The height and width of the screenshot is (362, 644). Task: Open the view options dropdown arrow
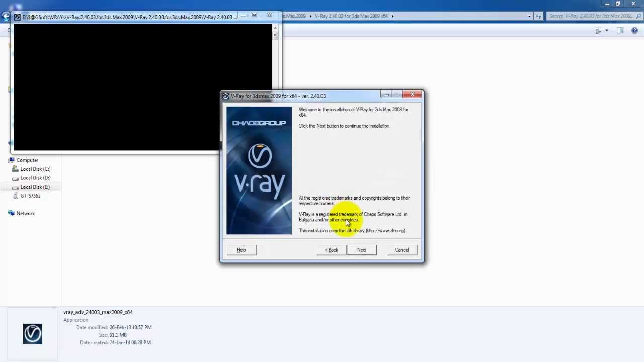(x=606, y=31)
